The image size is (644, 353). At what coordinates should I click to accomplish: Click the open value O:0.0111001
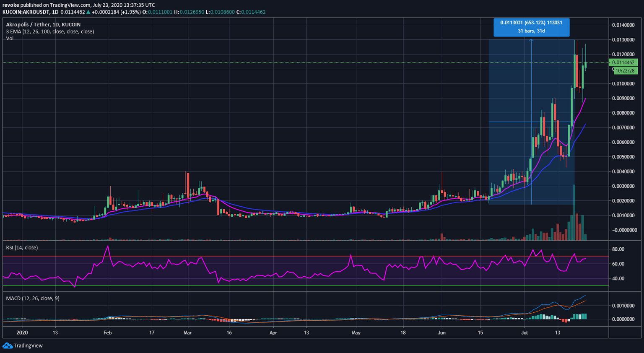(x=157, y=12)
